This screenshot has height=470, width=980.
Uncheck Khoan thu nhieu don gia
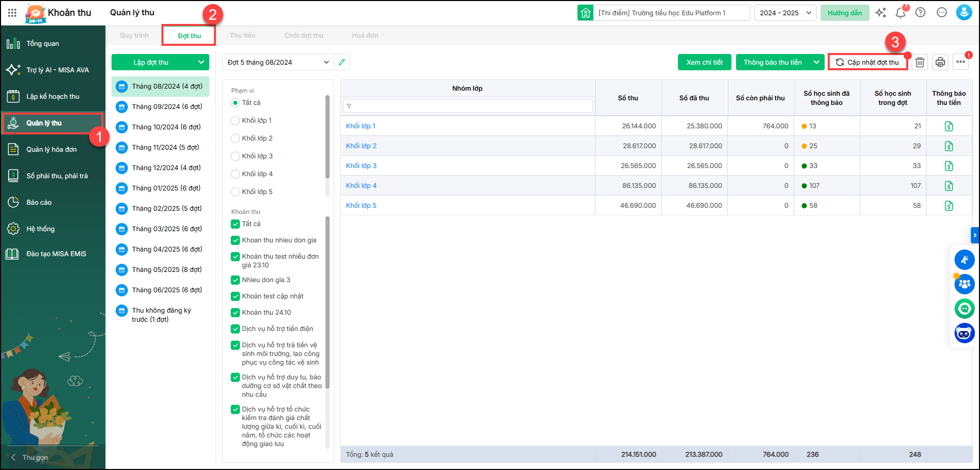[235, 240]
